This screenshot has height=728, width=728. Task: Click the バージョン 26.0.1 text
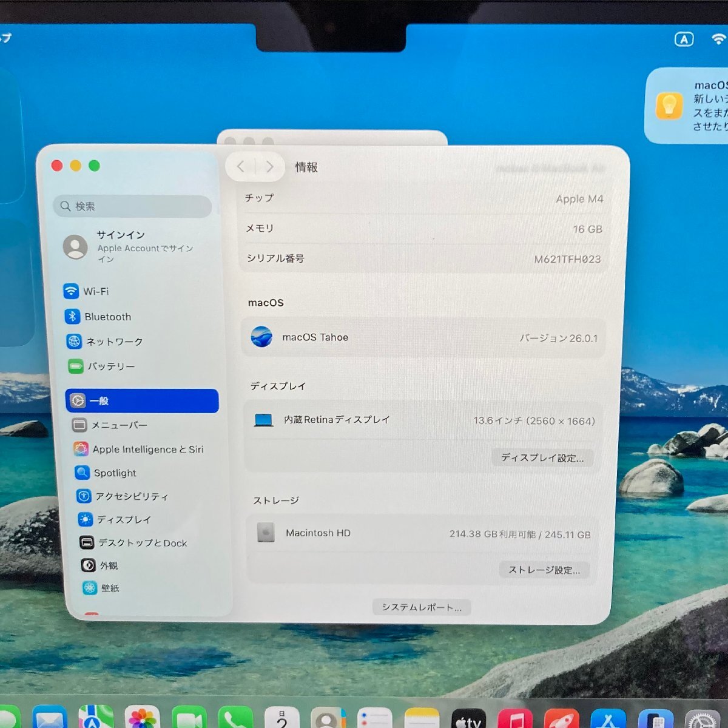click(559, 338)
